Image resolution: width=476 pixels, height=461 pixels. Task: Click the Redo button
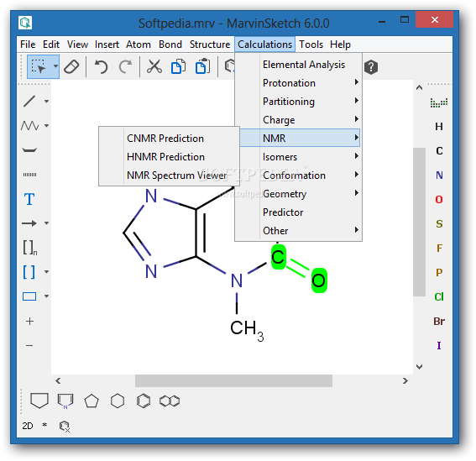pyautogui.click(x=125, y=66)
